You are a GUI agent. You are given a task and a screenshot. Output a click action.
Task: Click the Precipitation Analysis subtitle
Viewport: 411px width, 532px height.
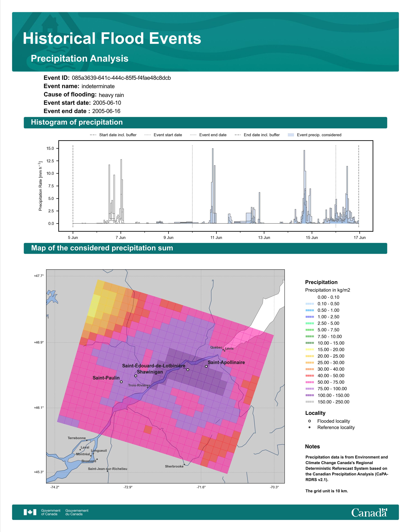80,59
